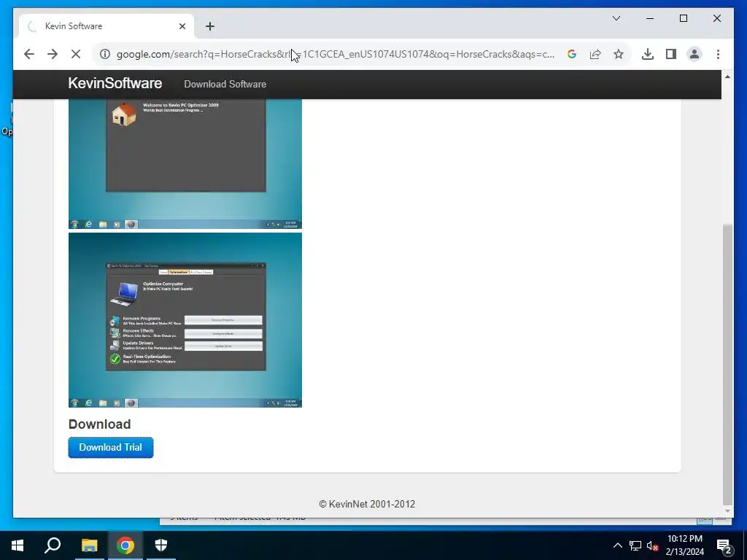Open the clock showing 10:12 PM
Screen dimensions: 747x560
[x=684, y=545]
